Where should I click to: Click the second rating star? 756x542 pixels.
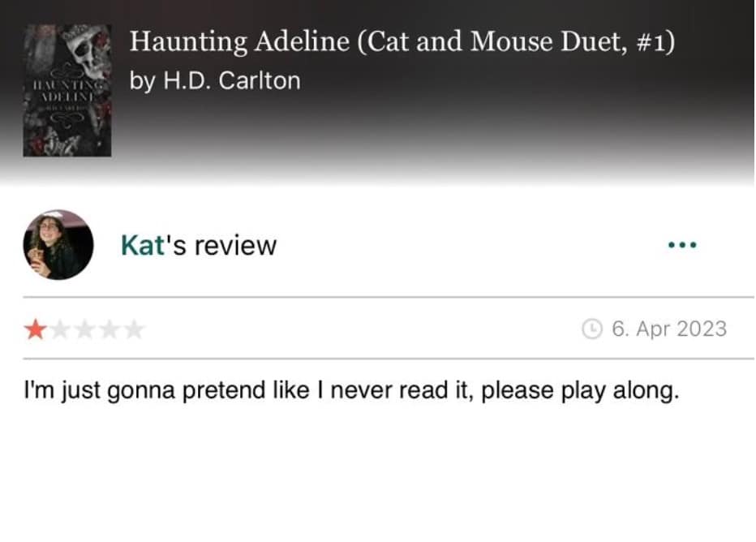pos(61,329)
